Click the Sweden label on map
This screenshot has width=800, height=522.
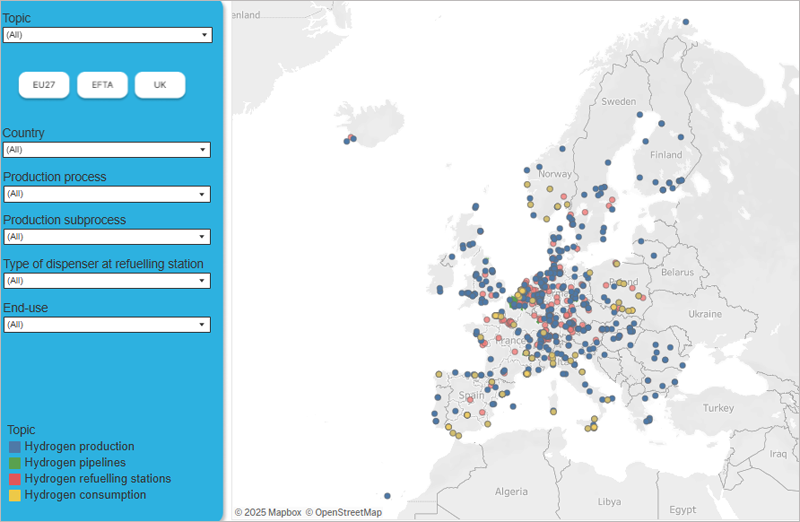point(618,102)
